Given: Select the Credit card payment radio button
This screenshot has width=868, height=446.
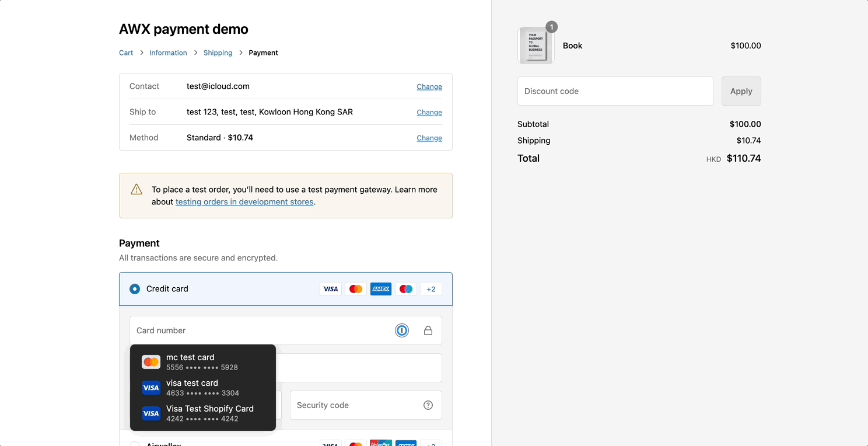Looking at the screenshot, I should pyautogui.click(x=135, y=288).
